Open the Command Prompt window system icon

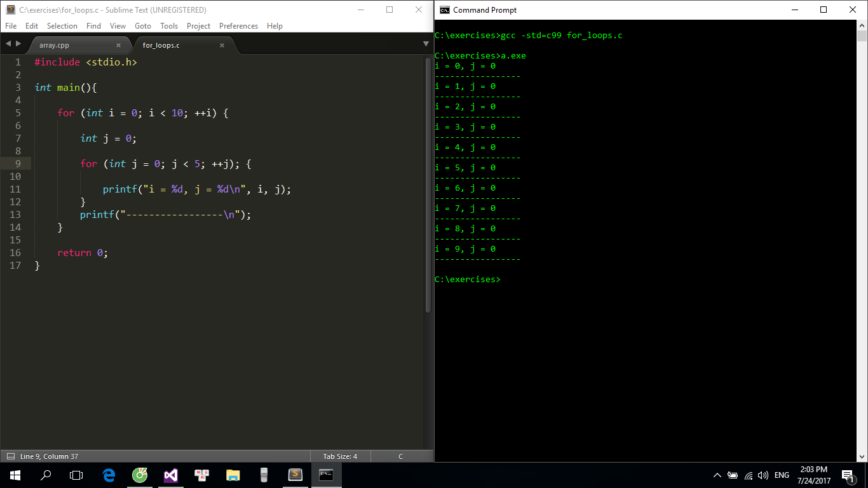point(445,10)
